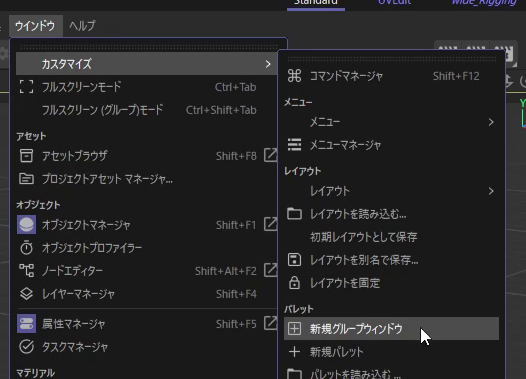Click the フルスクリーンモード bracket icon
The width and height of the screenshot is (526, 379).
27,87
